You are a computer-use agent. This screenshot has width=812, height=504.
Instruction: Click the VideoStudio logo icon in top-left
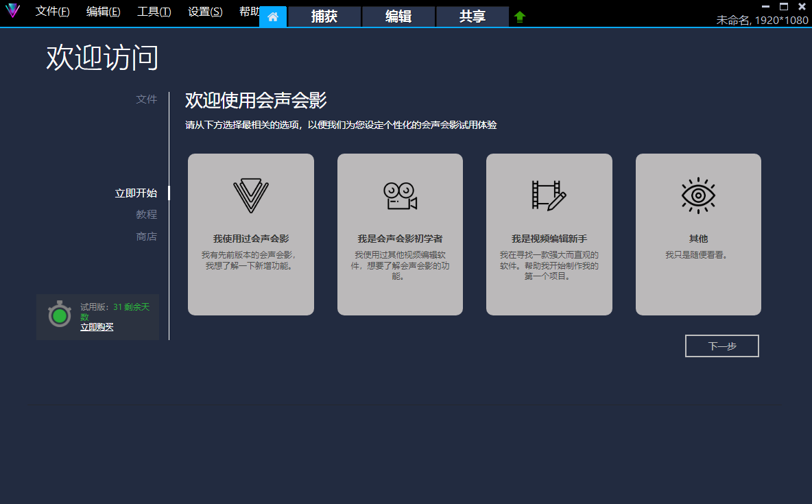coord(12,12)
